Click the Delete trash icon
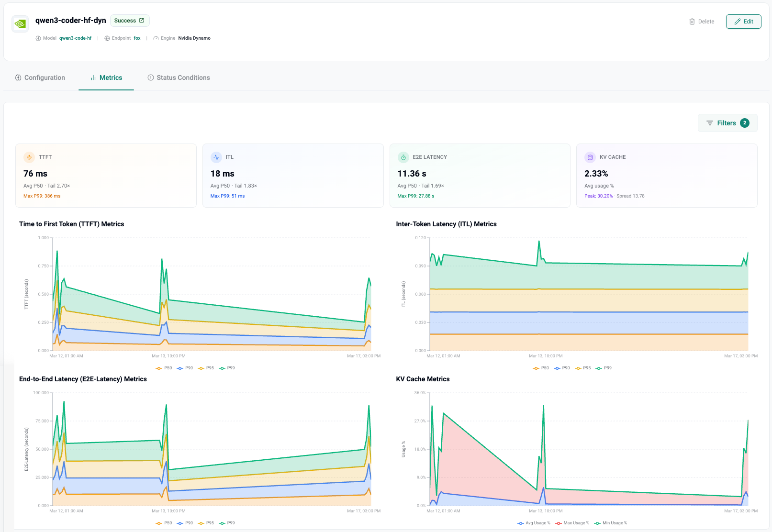Image resolution: width=772 pixels, height=532 pixels. click(x=692, y=22)
